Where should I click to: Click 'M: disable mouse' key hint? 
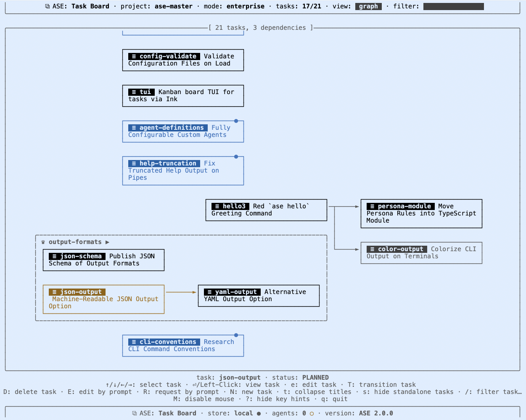204,399
